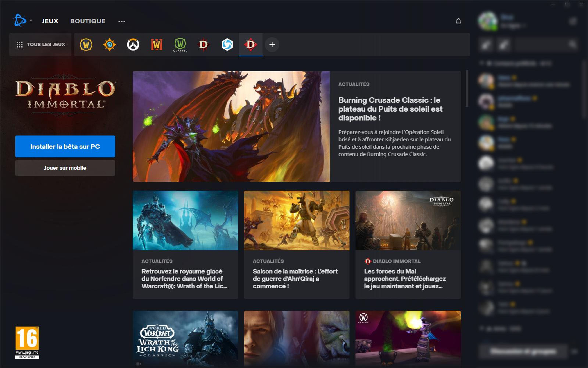Select Diablo III game icon
Viewport: 588px width, 368px height.
[203, 45]
